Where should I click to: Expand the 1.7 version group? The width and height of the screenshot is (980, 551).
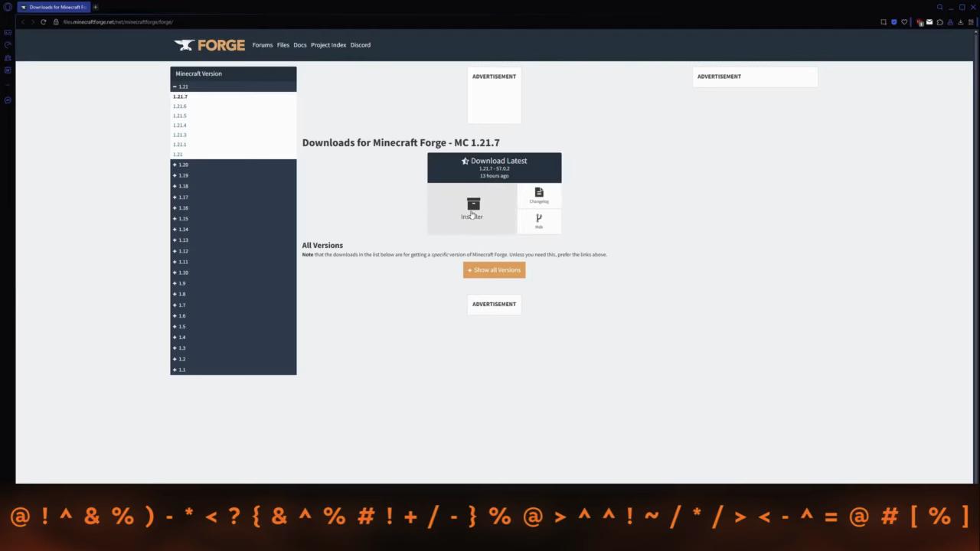point(180,305)
